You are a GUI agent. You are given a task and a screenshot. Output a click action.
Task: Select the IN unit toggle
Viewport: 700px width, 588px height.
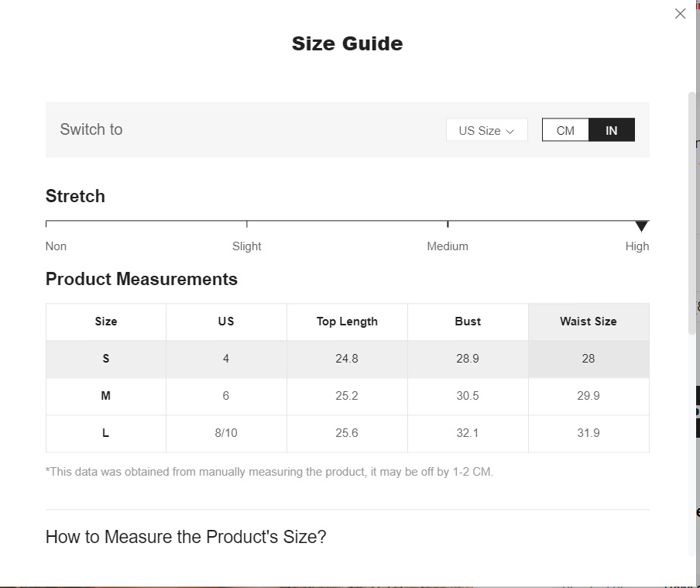[x=612, y=130]
